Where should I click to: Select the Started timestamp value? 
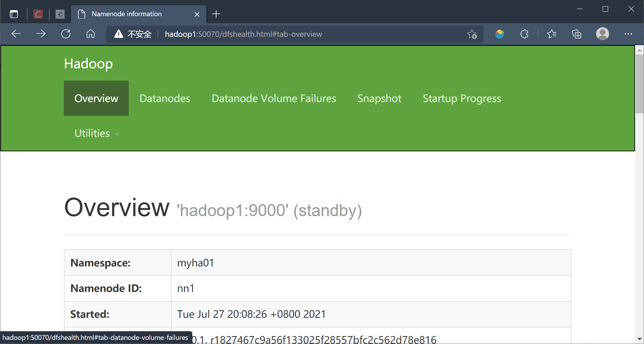251,314
